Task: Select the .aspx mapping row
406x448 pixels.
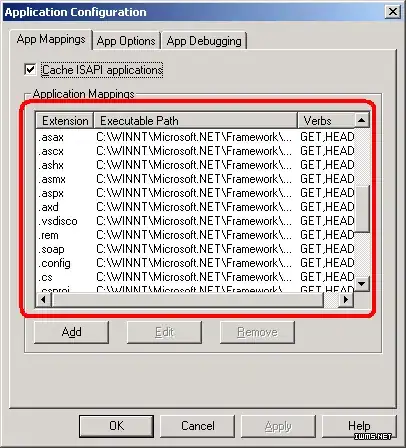Action: coord(195,193)
